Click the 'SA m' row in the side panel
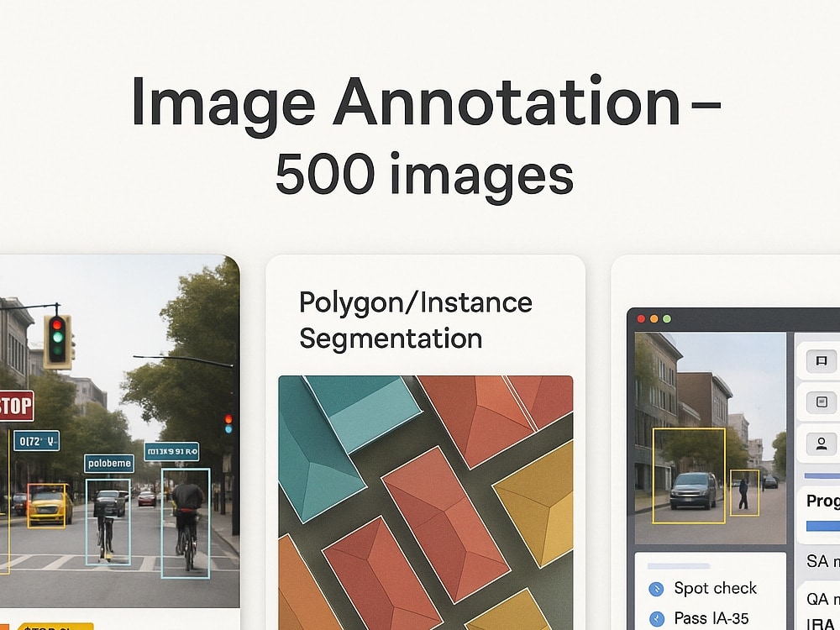 pyautogui.click(x=823, y=561)
